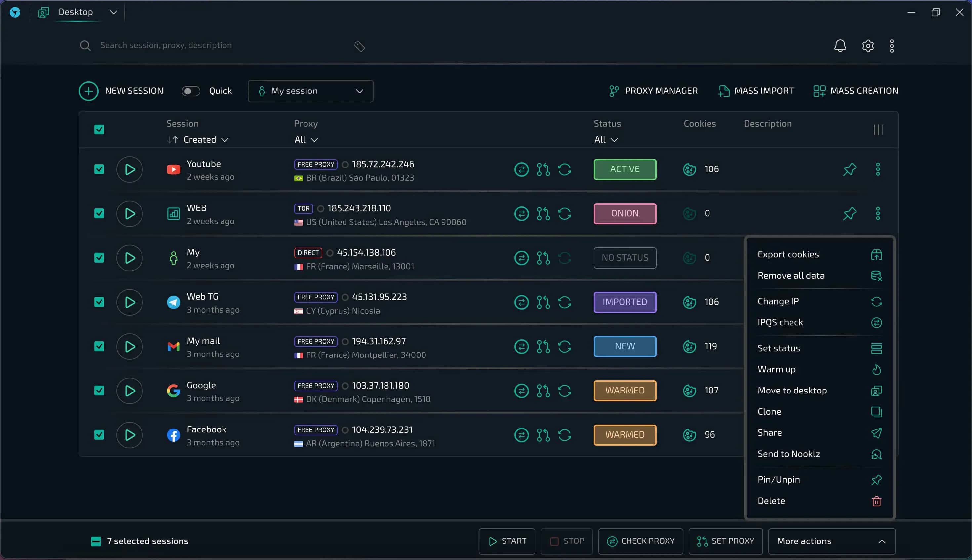
Task: Click the ONION status badge for WEB
Action: click(625, 213)
